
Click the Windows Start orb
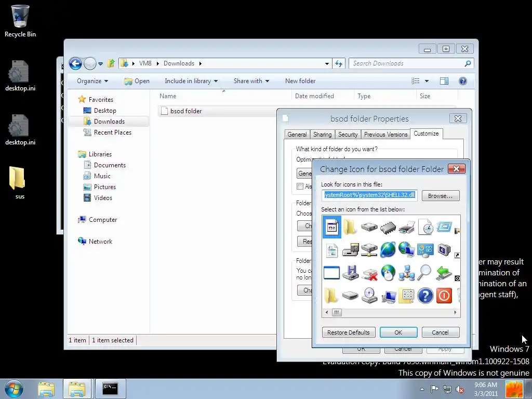point(14,389)
